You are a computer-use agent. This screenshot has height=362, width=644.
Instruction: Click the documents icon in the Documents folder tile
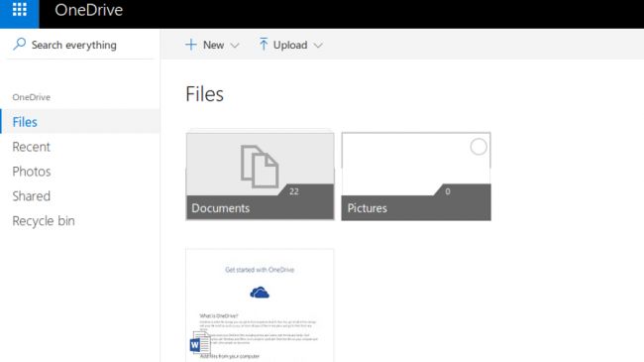pyautogui.click(x=260, y=167)
